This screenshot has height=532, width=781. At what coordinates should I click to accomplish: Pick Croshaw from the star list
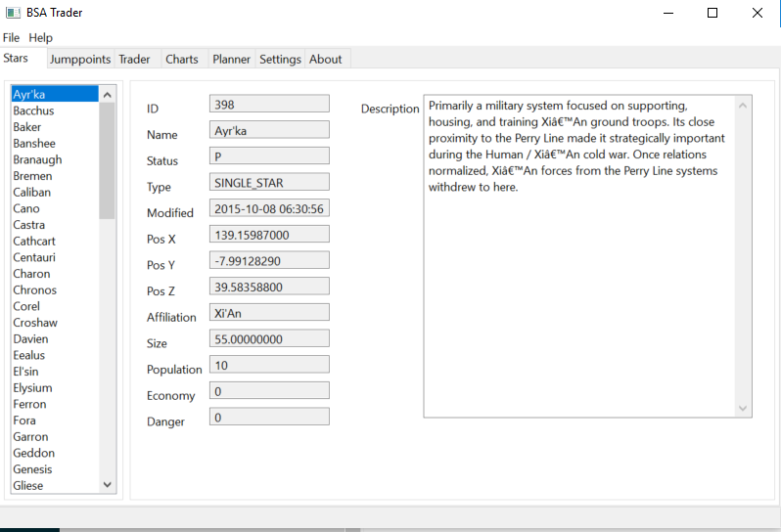(x=35, y=323)
